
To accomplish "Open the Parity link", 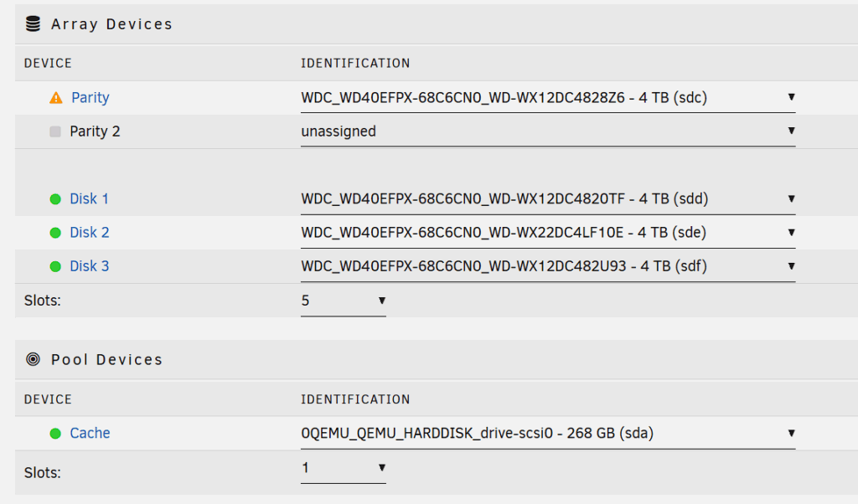I will click(90, 98).
